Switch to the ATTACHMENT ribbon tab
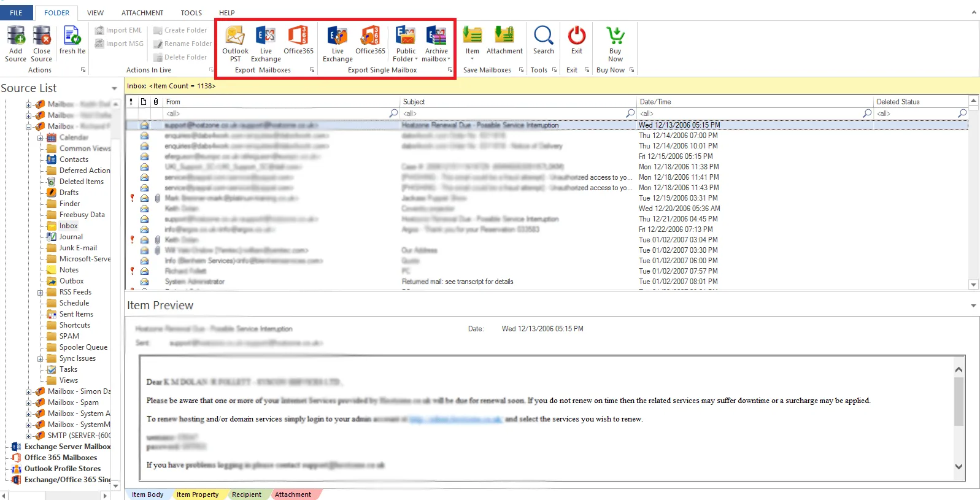 (x=142, y=13)
